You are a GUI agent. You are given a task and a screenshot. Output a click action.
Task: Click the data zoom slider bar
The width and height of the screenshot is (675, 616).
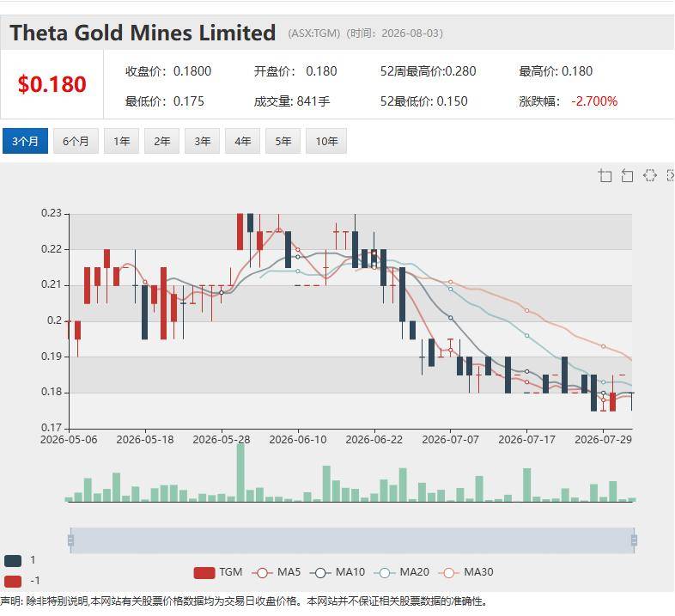(x=352, y=540)
